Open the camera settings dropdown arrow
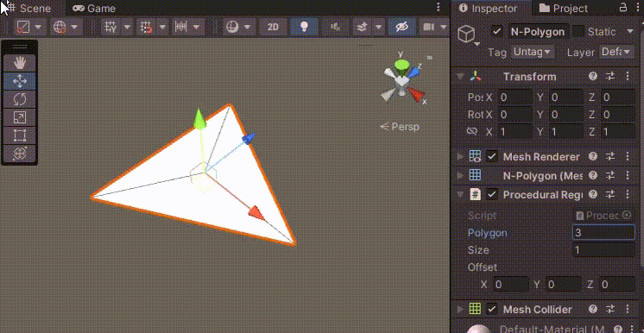Screen dimensions: 644x333 [x=443, y=27]
